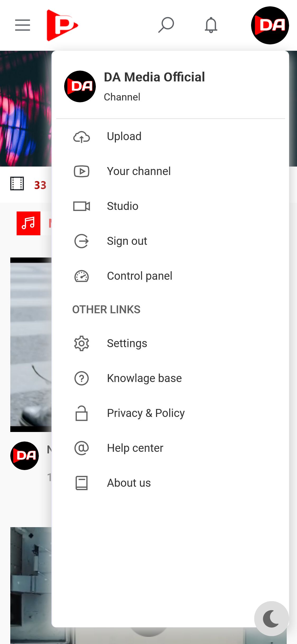Open the notifications bell
Screen dimensions: 297x644
click(211, 25)
